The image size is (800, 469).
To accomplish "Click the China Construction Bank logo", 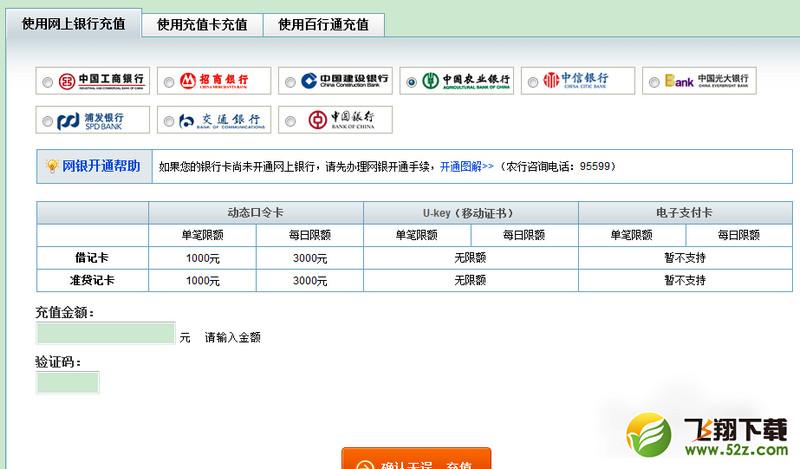I will click(345, 81).
